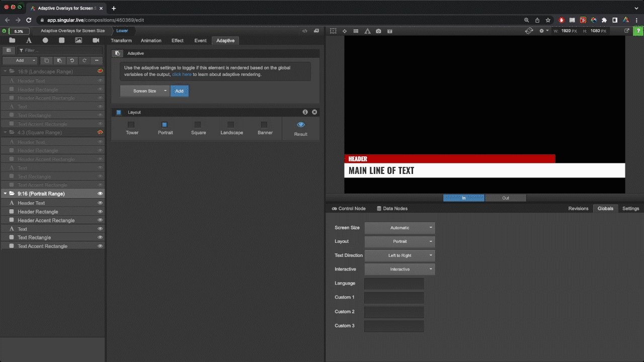Image resolution: width=644 pixels, height=362 pixels.
Task: Click the green help question mark icon
Action: (x=638, y=31)
